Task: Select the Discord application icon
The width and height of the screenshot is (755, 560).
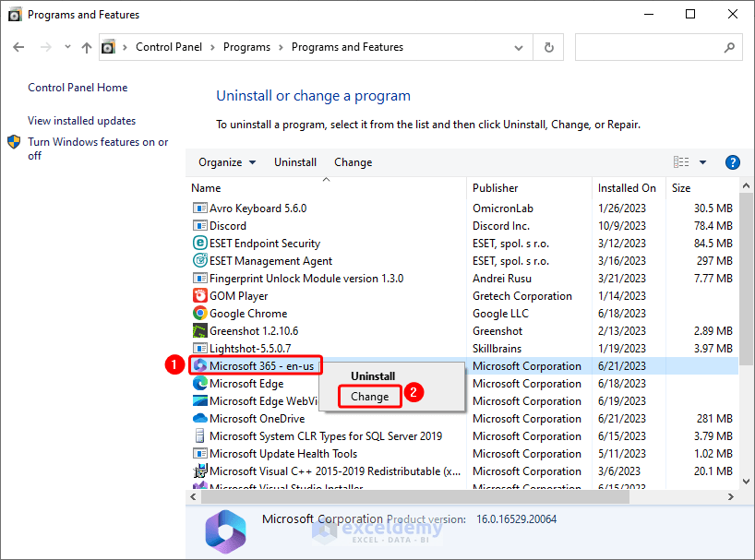Action: 199,225
